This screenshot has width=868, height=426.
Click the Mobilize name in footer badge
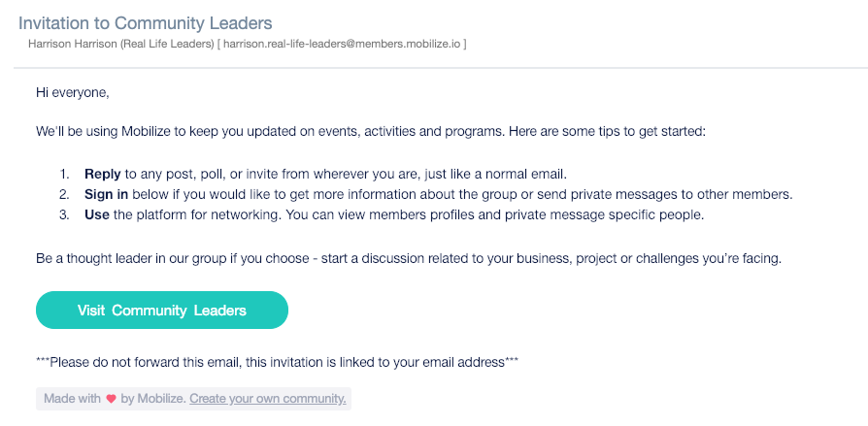[x=161, y=398]
